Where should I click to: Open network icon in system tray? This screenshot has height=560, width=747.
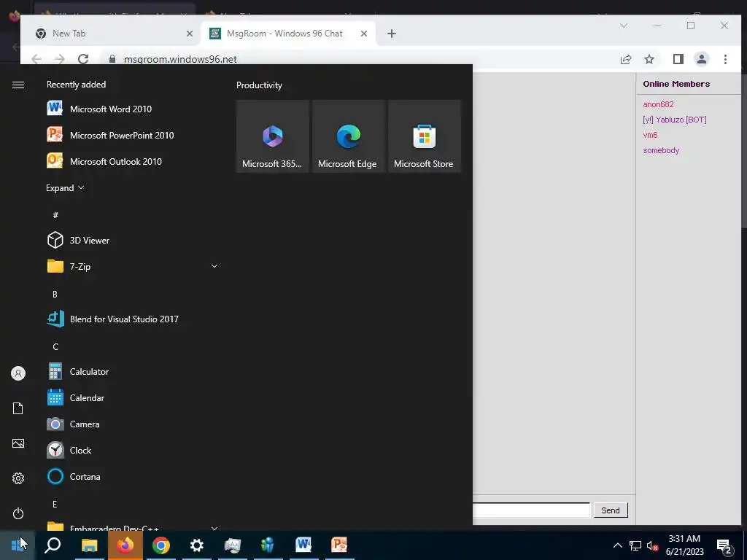coord(635,545)
